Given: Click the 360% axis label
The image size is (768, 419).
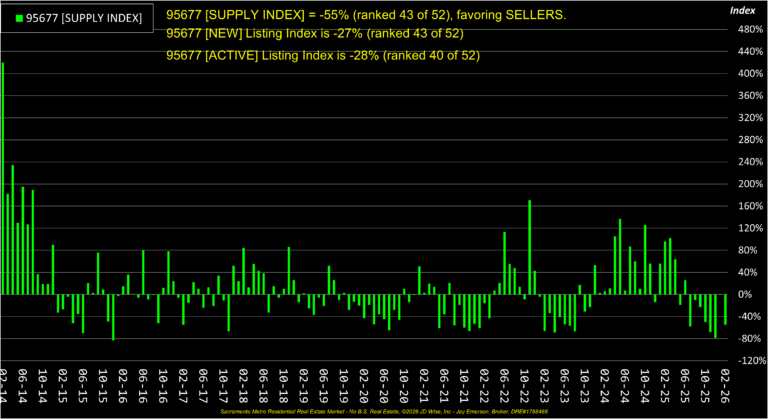Looking at the screenshot, I should [x=750, y=96].
